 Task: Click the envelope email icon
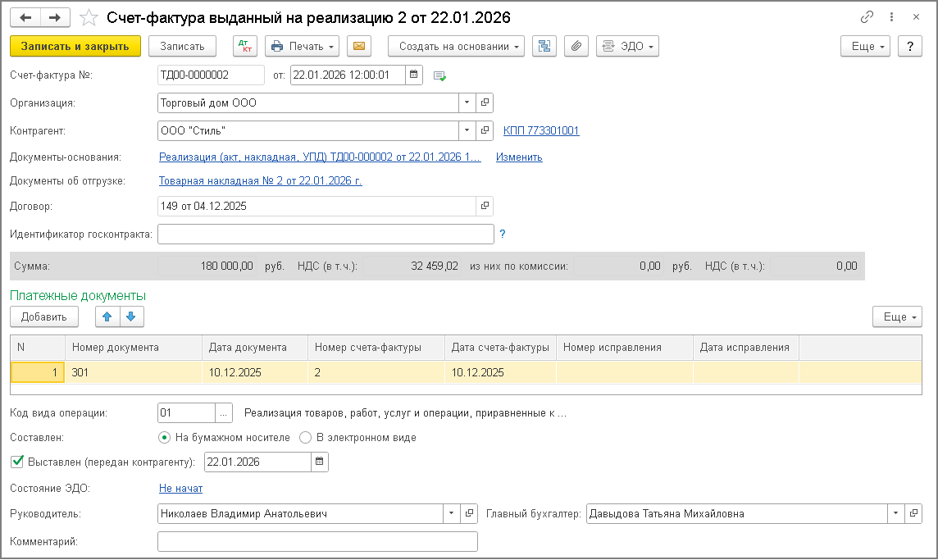(358, 47)
